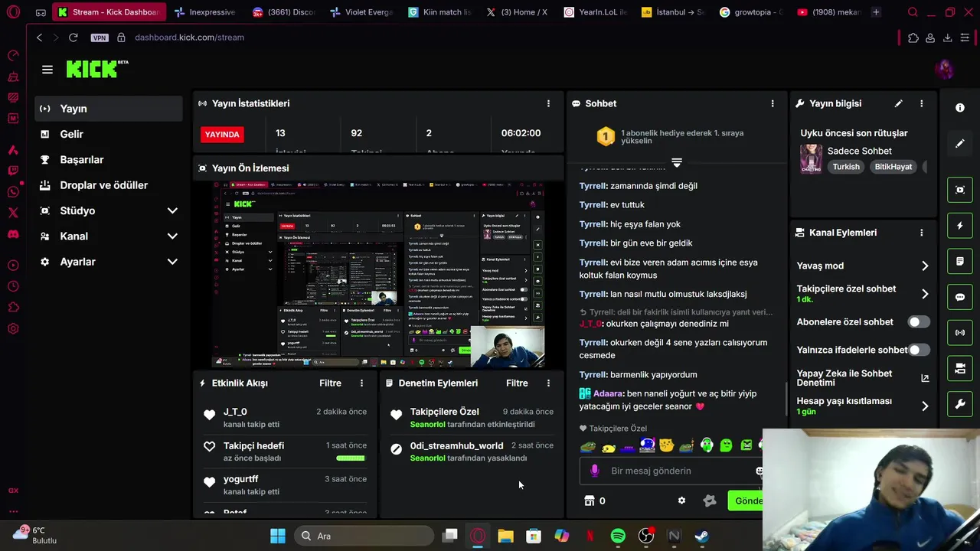Viewport: 980px width, 551px height.
Task: Collapse the chat leaderboard drag handle
Action: pos(677,163)
